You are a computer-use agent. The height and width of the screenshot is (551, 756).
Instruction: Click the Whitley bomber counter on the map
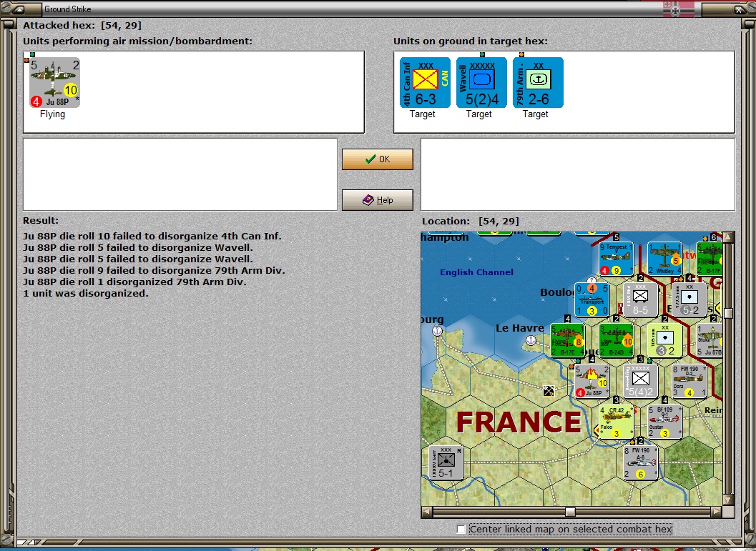coord(664,259)
